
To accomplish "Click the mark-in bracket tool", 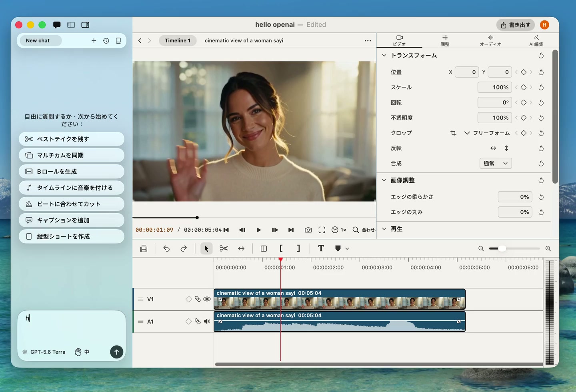I will pyautogui.click(x=281, y=248).
